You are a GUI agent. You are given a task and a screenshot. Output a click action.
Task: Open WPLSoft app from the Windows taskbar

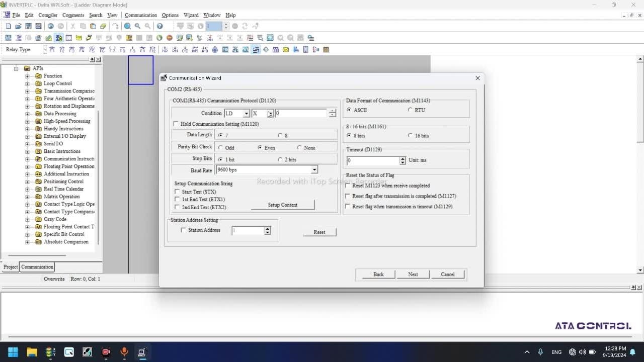pyautogui.click(x=142, y=352)
